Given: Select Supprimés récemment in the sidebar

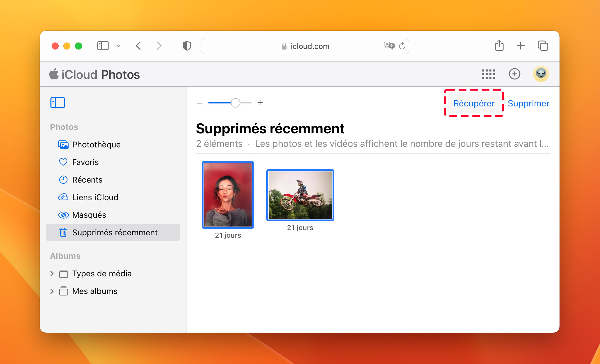Looking at the screenshot, I should pos(113,232).
